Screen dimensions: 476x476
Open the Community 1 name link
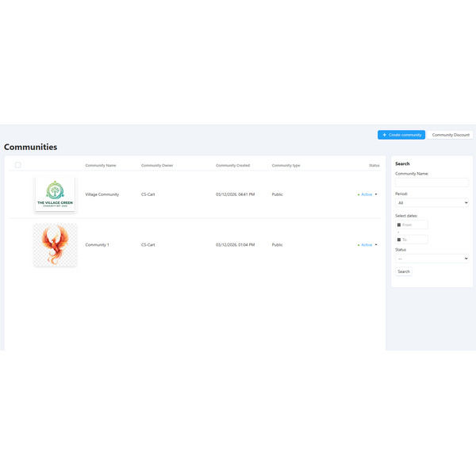pos(97,245)
